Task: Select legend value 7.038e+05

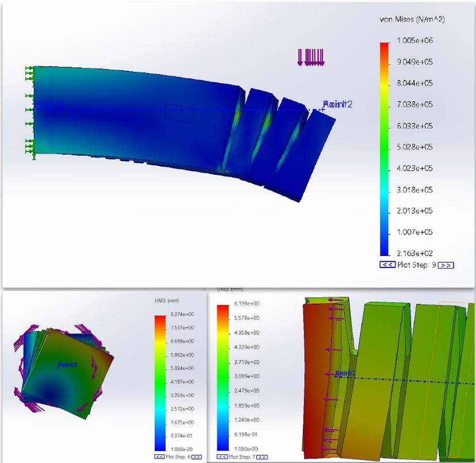Action: [414, 105]
